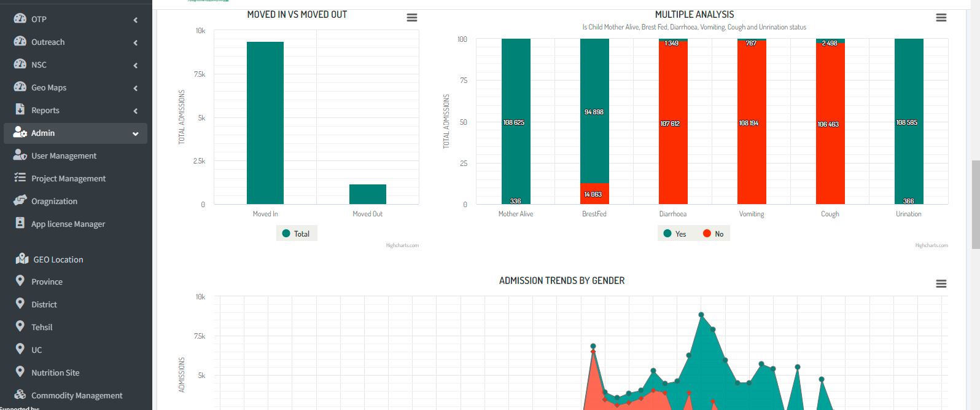The height and width of the screenshot is (410, 980).
Task: Expand the NSC submenu arrow
Action: (x=135, y=65)
